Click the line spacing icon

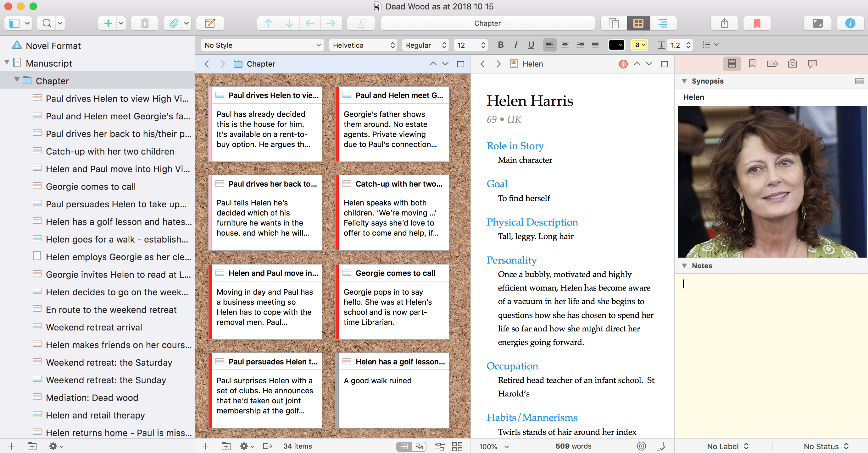tap(661, 45)
